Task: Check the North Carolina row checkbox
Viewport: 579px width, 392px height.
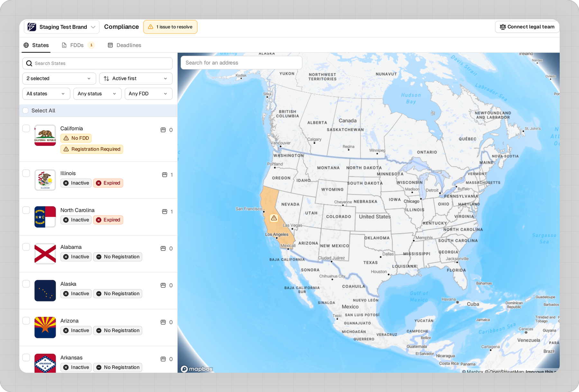Action: 26,210
